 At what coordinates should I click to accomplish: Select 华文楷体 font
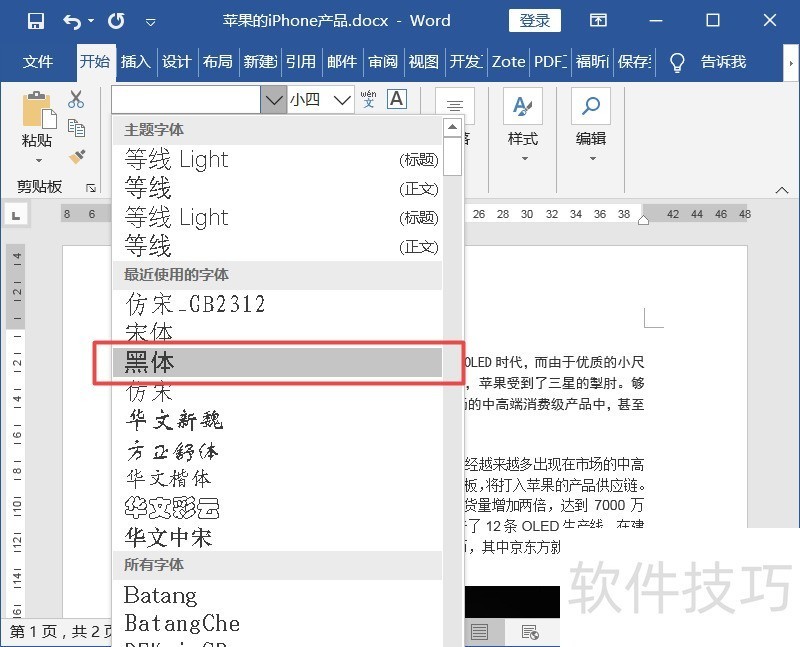[277, 479]
